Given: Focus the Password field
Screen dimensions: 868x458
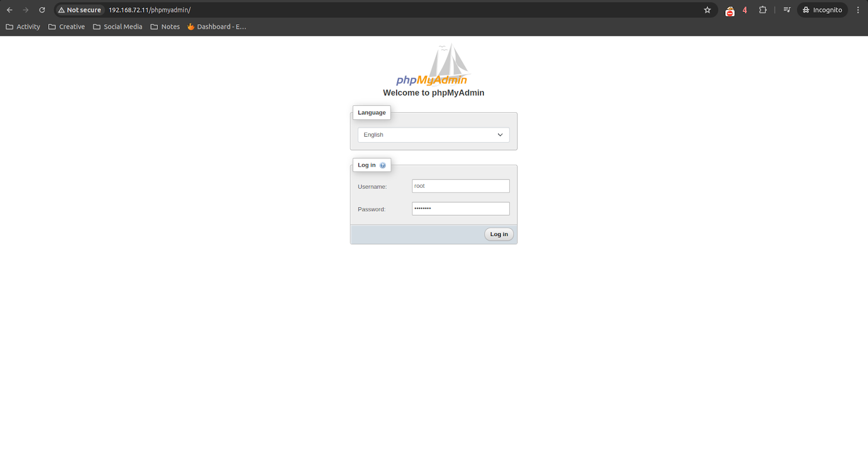Looking at the screenshot, I should 461,208.
